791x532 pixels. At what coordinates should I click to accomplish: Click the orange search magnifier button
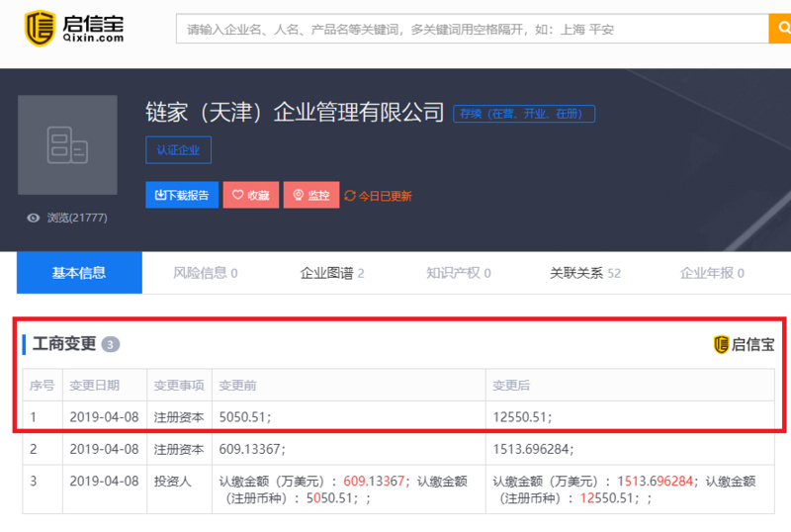780,29
